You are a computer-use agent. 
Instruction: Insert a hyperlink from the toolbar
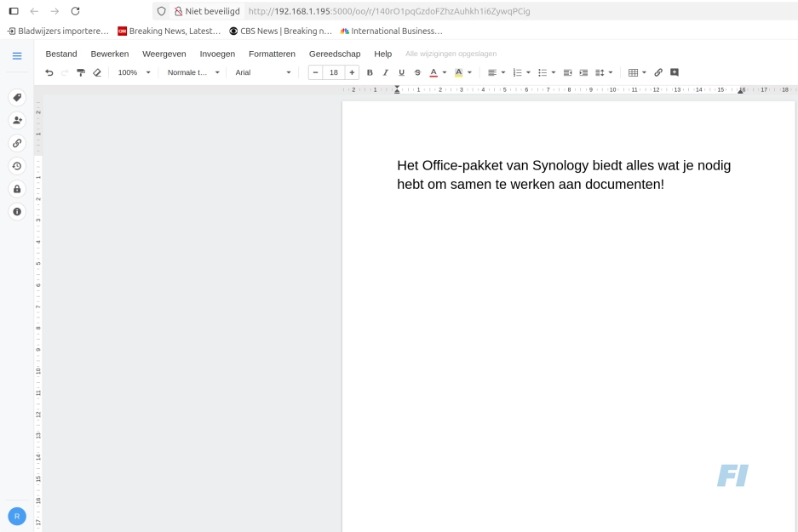click(658, 72)
